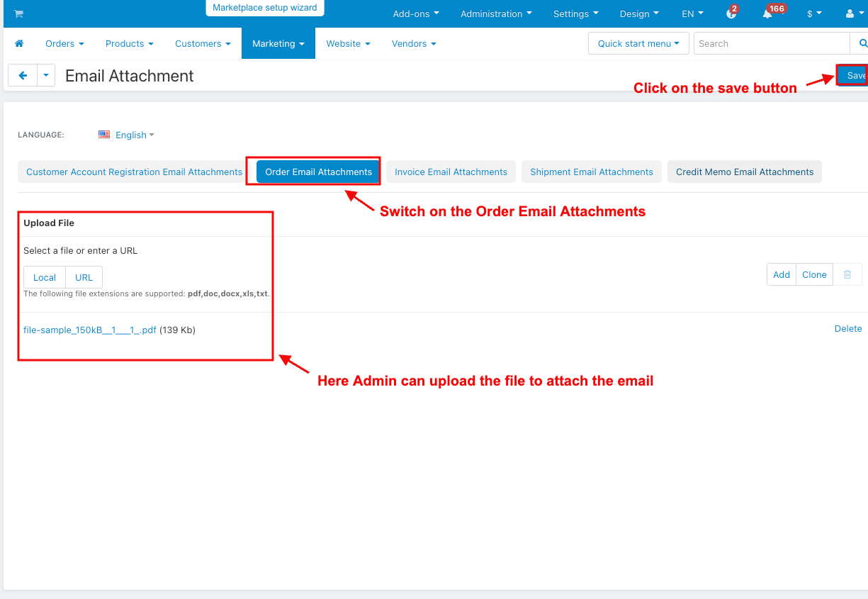Viewport: 868px width, 599px height.
Task: Expand the English language dropdown
Action: click(131, 135)
